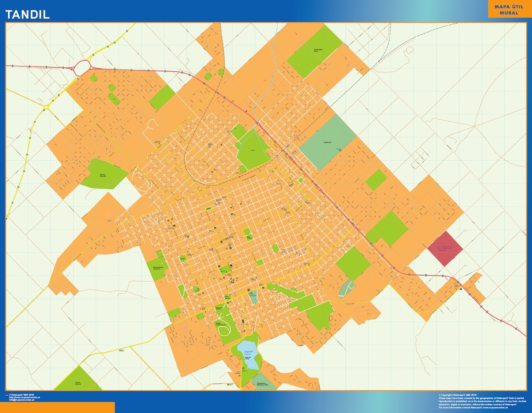Select the Paseo de los Baskos label

tap(219, 307)
